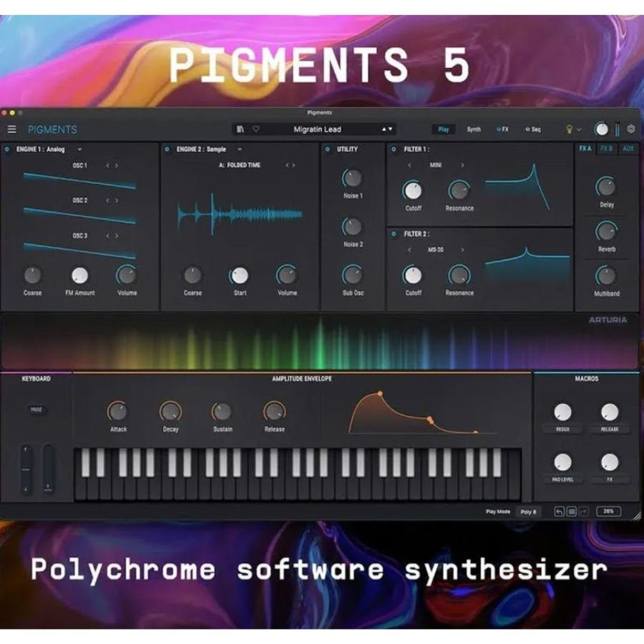This screenshot has height=644, width=644.
Task: Favorite preset with the heart icon
Action: click(256, 129)
